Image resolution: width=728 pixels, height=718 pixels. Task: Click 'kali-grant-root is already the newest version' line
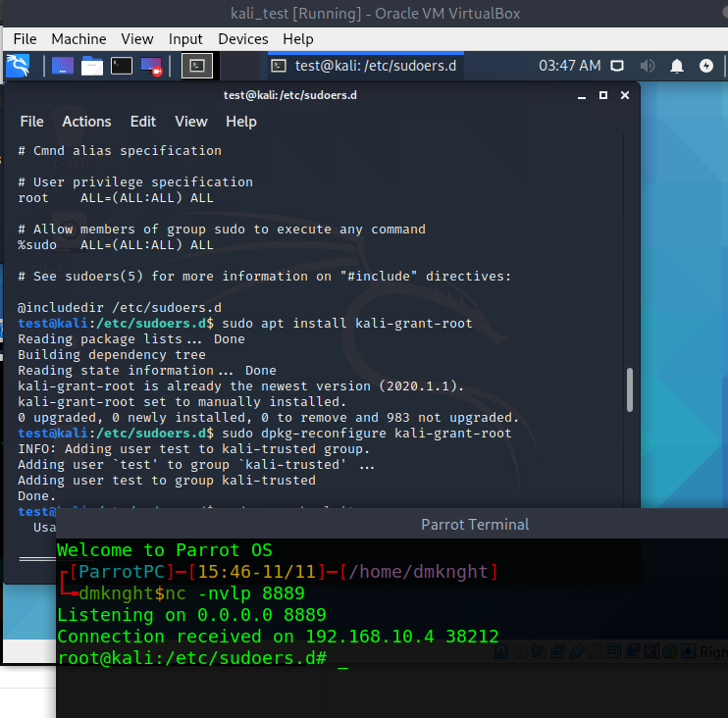coord(241,386)
